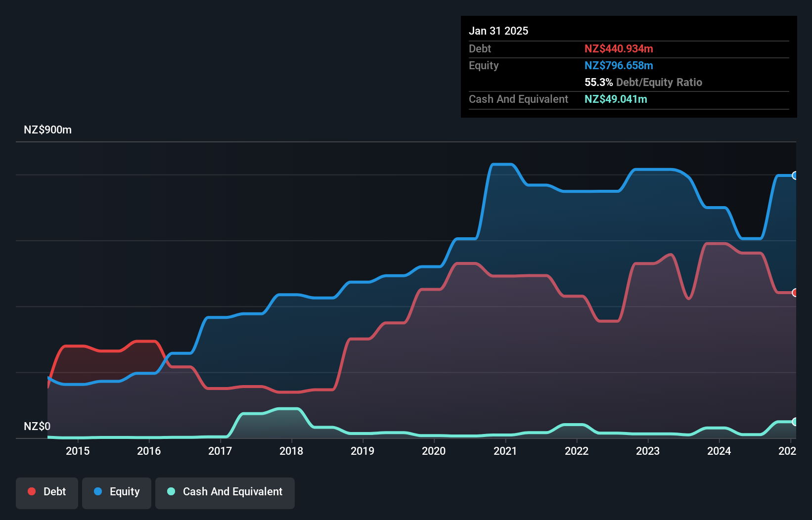The height and width of the screenshot is (520, 812).
Task: Click the Cash value NZ$49.041m
Action: click(616, 99)
